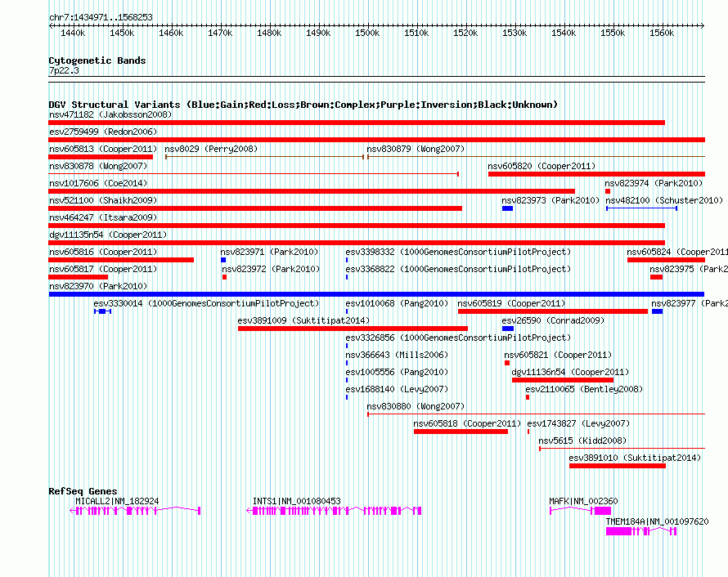Open the esv1688140 (Levy2007) label
The height and width of the screenshot is (577, 728).
[397, 389]
